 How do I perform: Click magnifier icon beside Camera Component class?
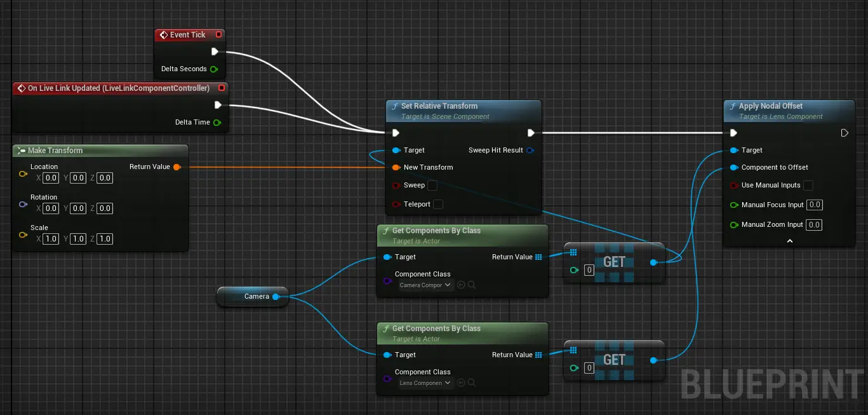tap(472, 285)
